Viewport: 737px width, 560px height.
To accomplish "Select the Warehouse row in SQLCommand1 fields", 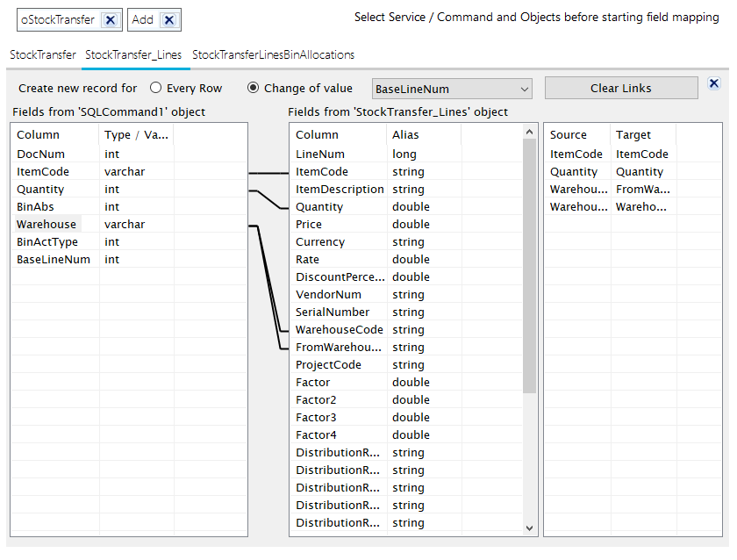I will (47, 224).
